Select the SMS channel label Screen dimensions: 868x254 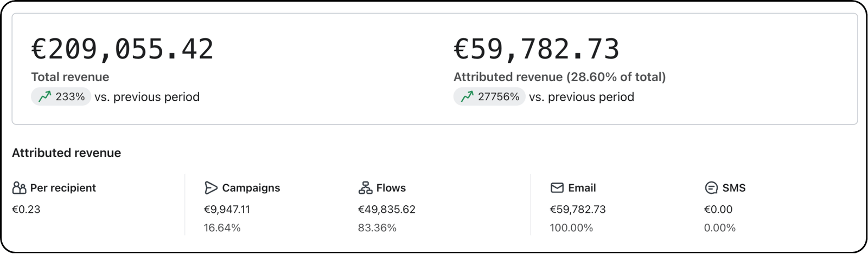734,188
